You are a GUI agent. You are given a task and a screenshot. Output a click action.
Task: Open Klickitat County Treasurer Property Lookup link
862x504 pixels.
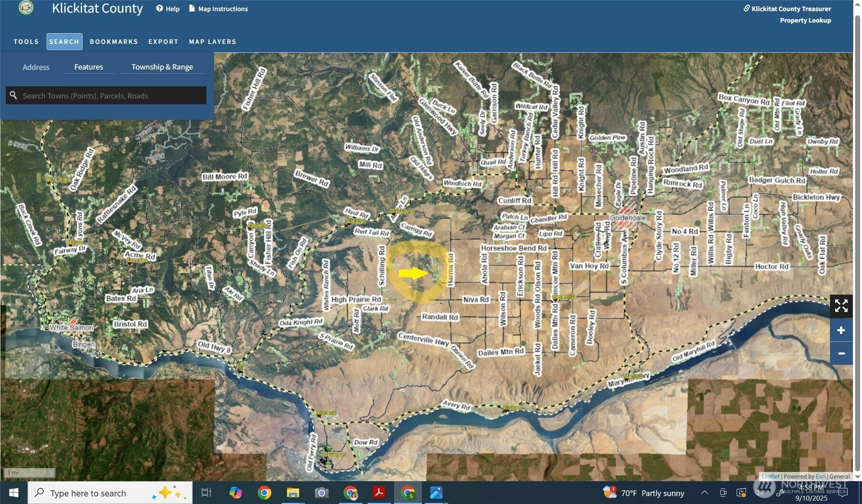coord(791,14)
